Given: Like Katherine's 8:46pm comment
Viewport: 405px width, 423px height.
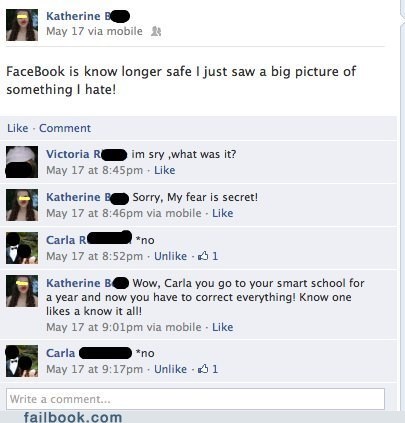Looking at the screenshot, I should [x=223, y=213].
